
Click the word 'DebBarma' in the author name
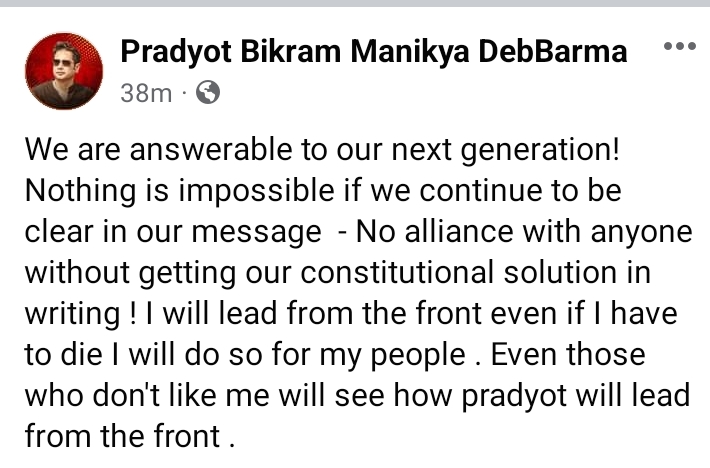(x=553, y=51)
